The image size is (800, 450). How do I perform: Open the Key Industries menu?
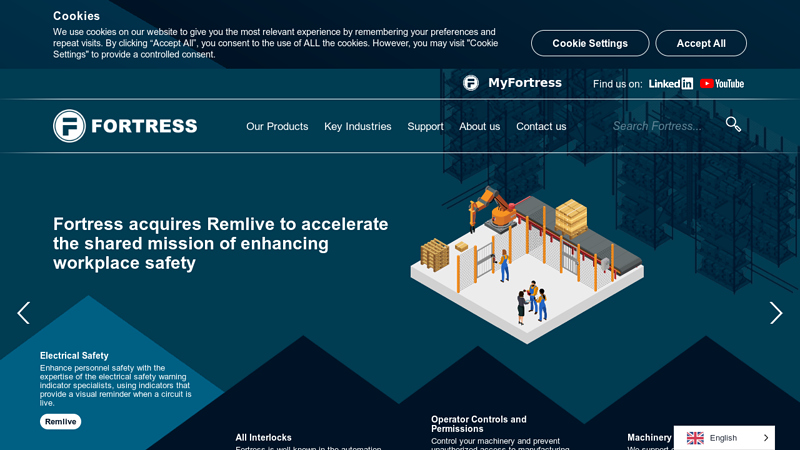[358, 127]
